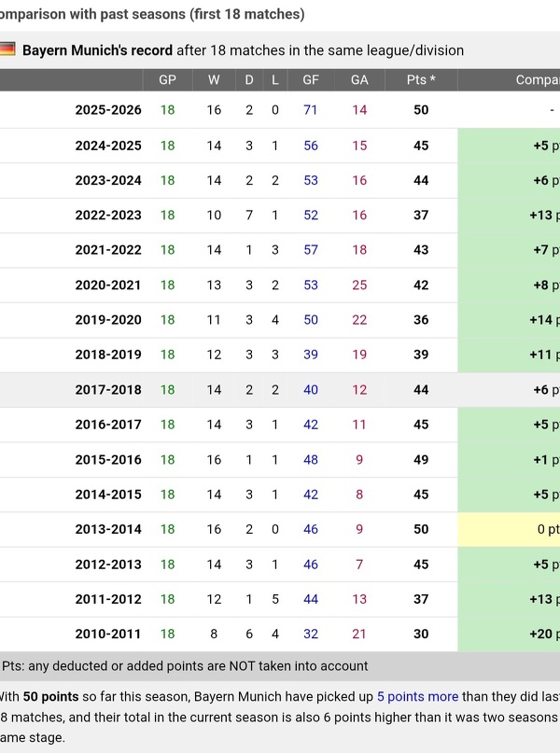Click the 'Bayern Munich's record' heading text

[97, 50]
